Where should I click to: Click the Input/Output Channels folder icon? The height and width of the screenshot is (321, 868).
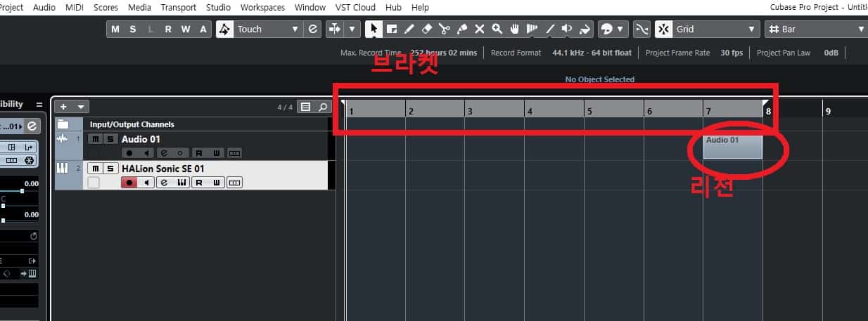coord(63,124)
